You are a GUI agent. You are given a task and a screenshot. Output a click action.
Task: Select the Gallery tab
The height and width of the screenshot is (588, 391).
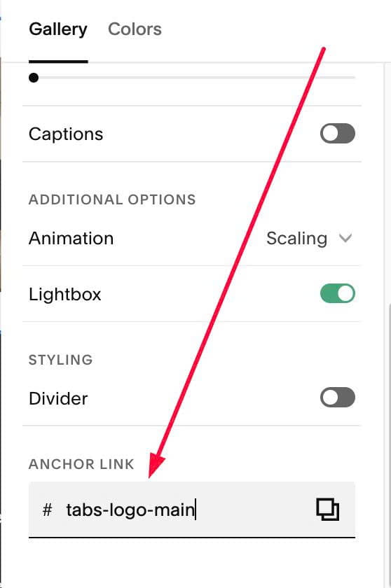pyautogui.click(x=58, y=29)
